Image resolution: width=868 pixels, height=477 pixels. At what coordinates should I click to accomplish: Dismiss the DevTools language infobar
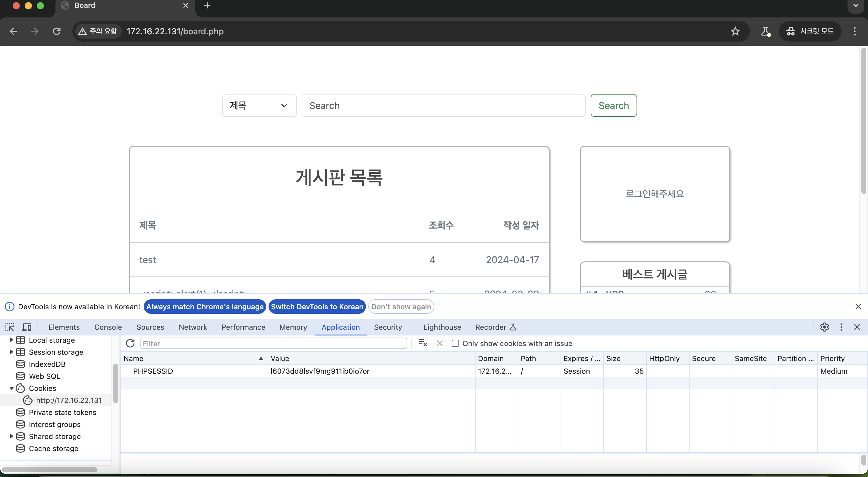point(858,307)
